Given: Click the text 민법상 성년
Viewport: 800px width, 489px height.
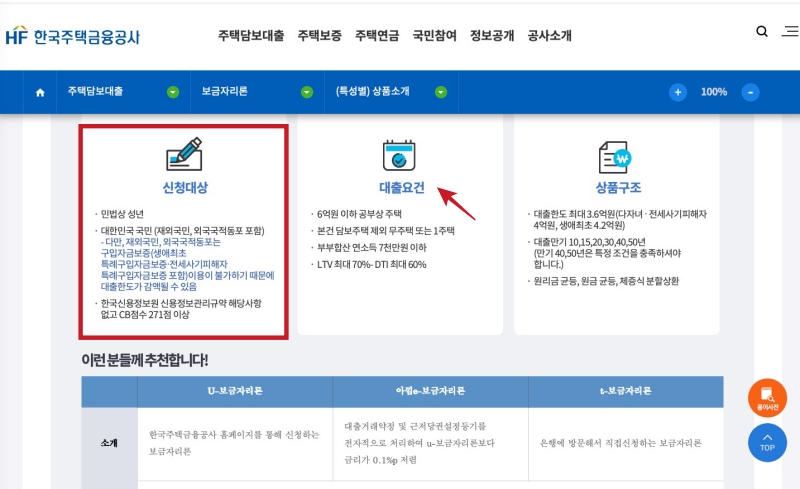Looking at the screenshot, I should click(122, 214).
